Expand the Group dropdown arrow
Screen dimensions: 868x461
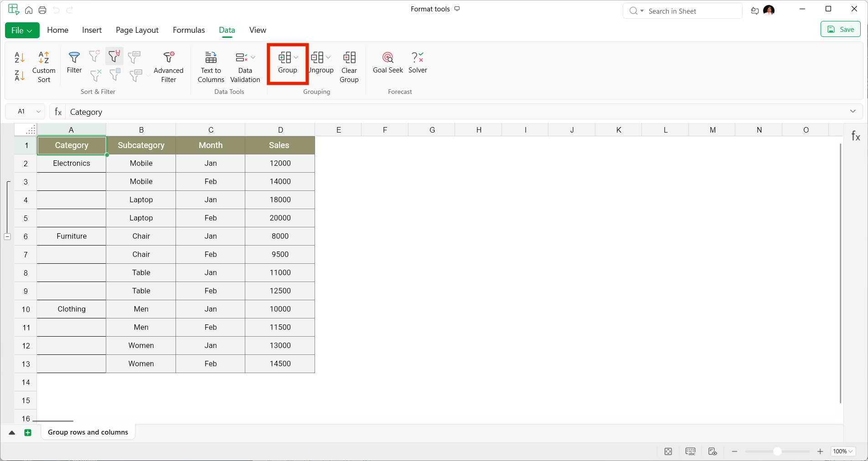click(x=296, y=57)
